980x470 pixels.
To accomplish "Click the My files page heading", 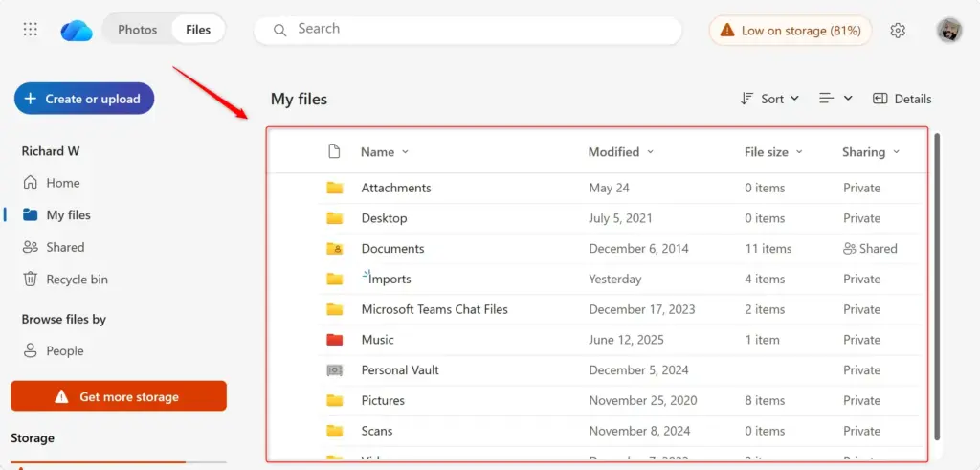I will (299, 99).
